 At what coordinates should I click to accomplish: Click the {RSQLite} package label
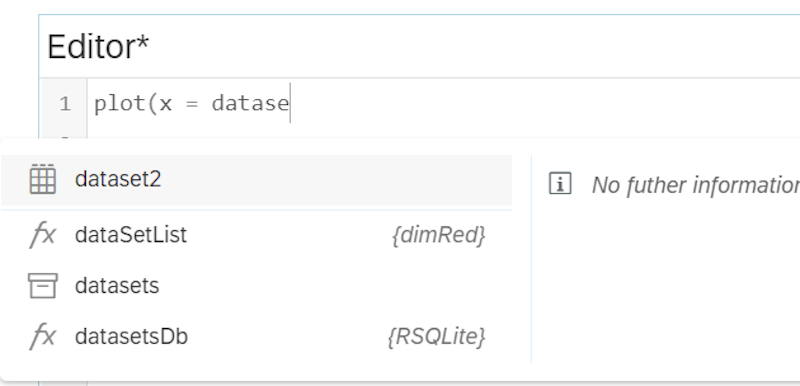coord(437,337)
